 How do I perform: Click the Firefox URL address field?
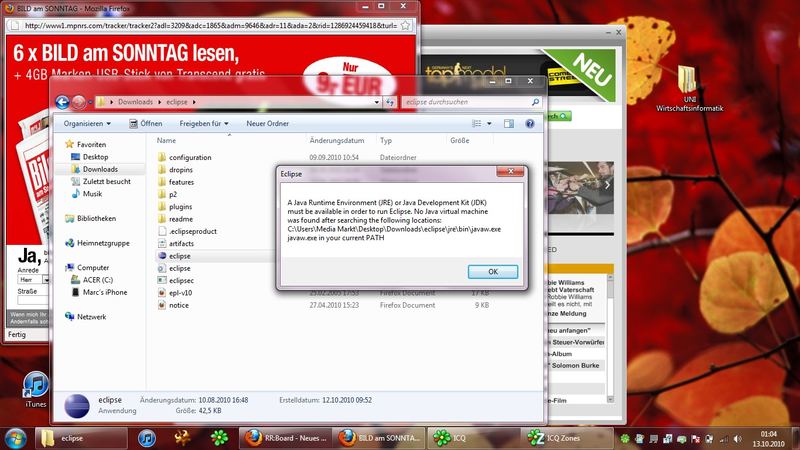[x=210, y=26]
